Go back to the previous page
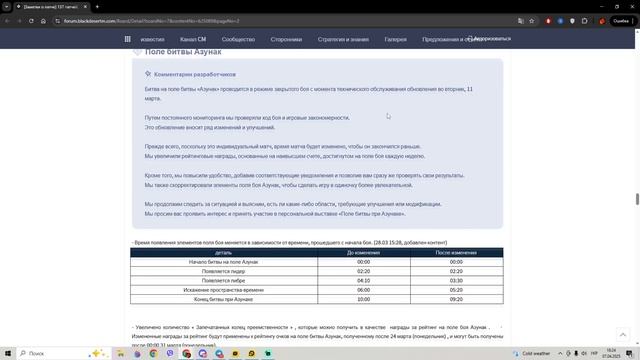 click(x=7, y=21)
